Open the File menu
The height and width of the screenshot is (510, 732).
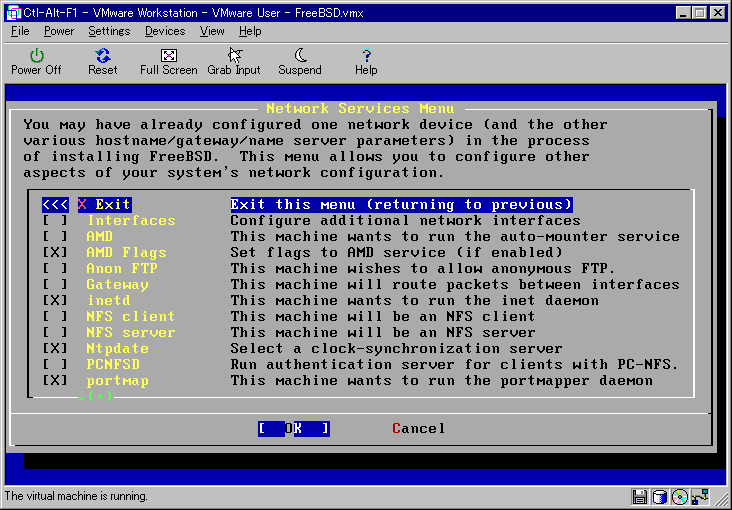20,31
